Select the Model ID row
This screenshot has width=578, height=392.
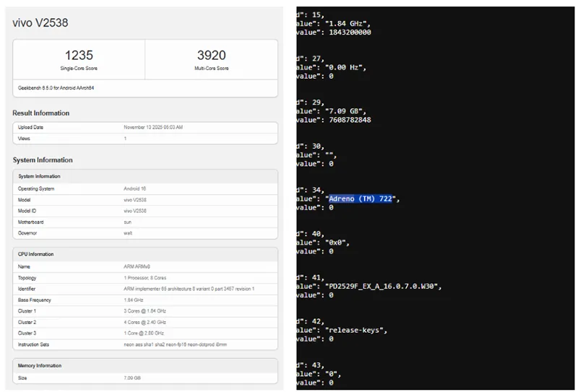click(x=144, y=211)
